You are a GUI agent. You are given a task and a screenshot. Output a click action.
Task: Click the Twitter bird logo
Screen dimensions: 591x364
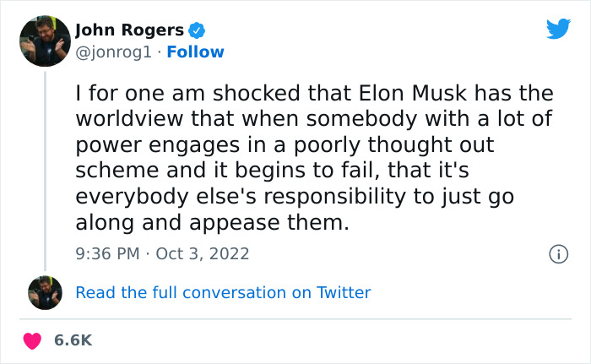(558, 30)
